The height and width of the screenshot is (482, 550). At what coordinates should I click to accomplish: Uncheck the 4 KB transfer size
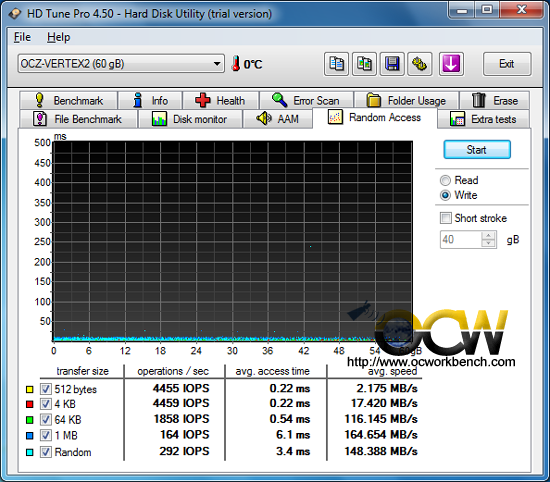tap(46, 404)
